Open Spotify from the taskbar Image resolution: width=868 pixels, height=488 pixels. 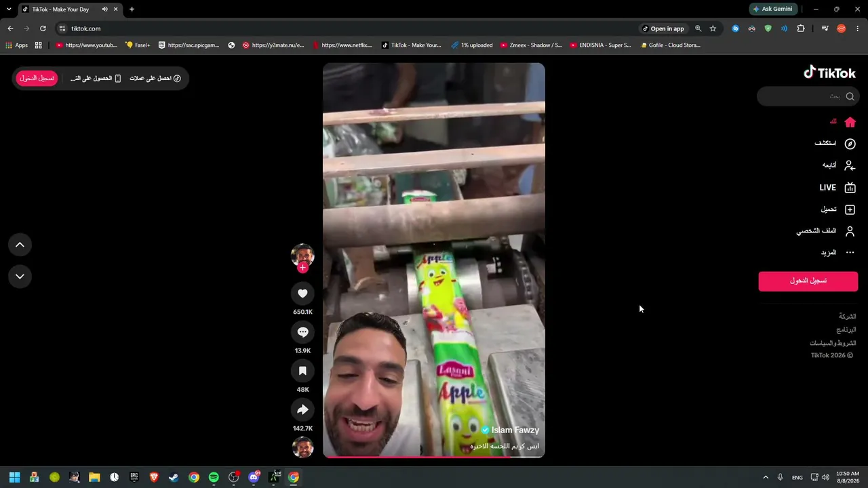pyautogui.click(x=214, y=477)
